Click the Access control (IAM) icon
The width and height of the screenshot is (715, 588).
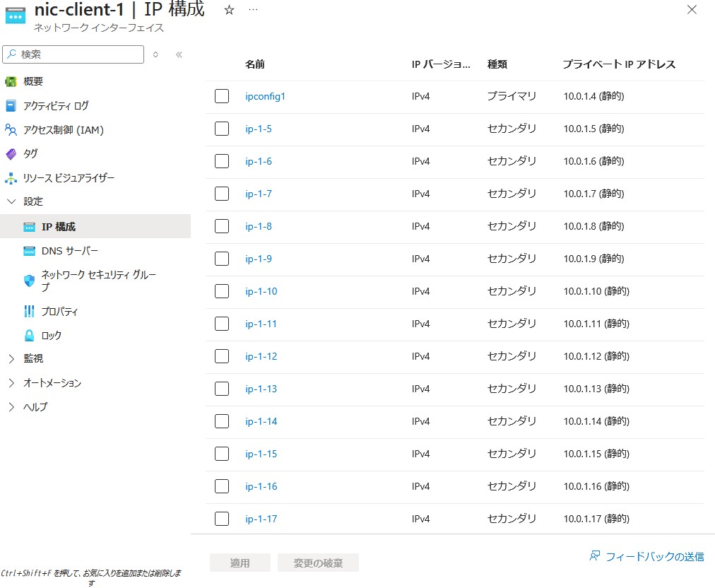(11, 130)
